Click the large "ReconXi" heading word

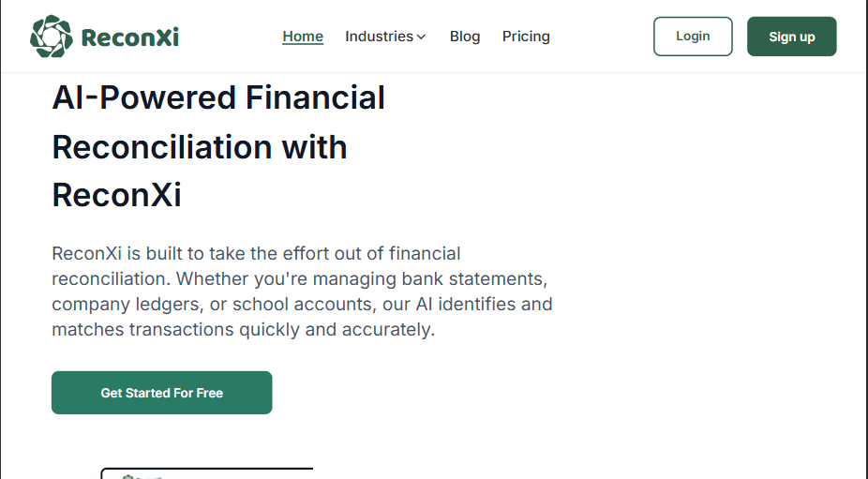pyautogui.click(x=116, y=195)
